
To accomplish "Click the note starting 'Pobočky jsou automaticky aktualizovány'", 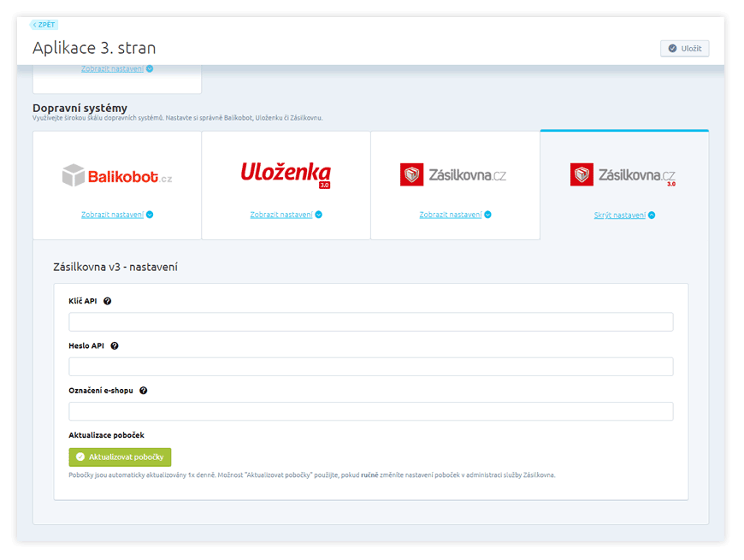I will [x=312, y=475].
